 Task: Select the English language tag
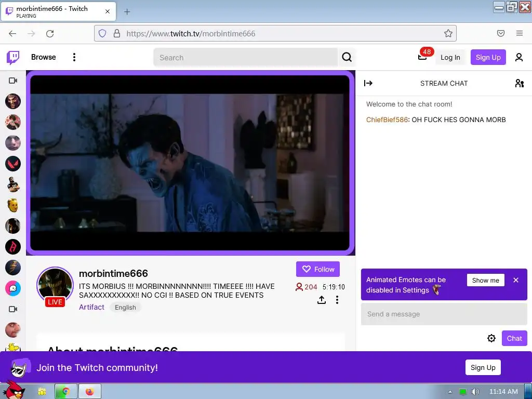125,308
